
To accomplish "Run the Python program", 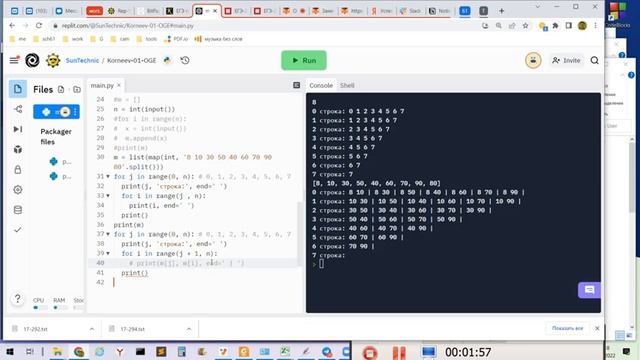I will [x=304, y=60].
